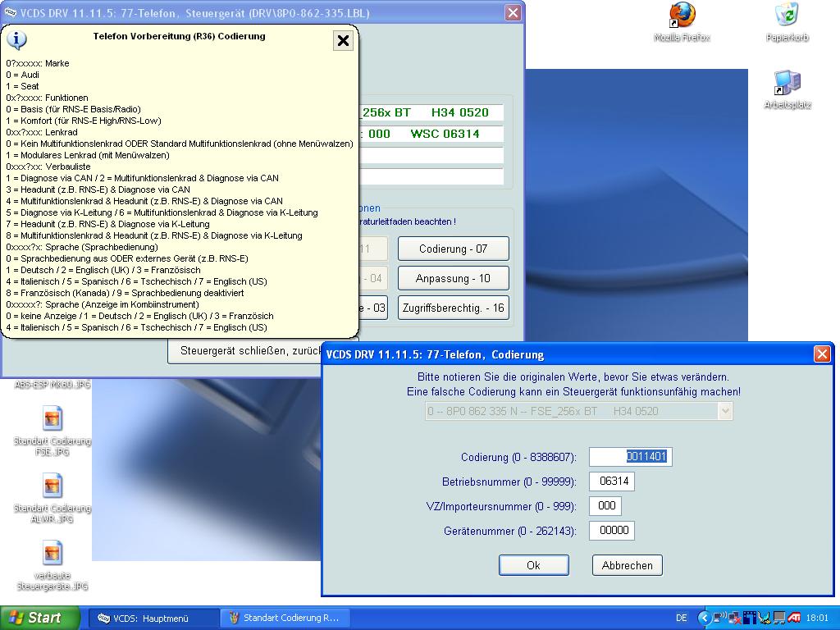The image size is (840, 630).
Task: Click the Codierung value field 0011401
Action: 631,456
